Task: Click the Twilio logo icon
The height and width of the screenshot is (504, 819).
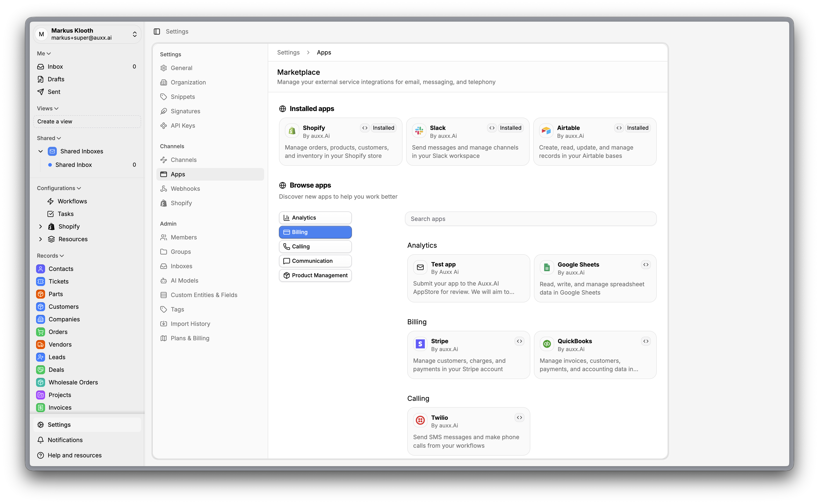Action: tap(420, 421)
